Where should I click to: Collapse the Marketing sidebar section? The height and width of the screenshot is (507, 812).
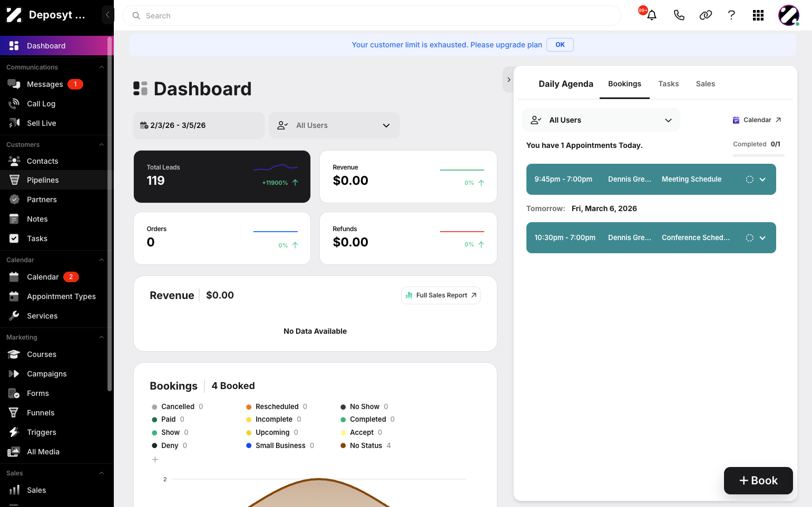click(101, 337)
